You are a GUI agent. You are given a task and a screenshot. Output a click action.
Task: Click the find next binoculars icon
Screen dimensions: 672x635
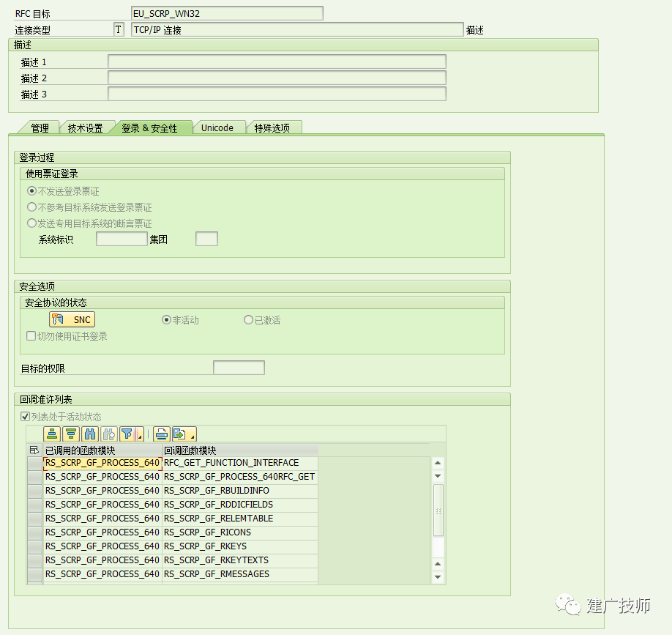pyautogui.click(x=109, y=434)
